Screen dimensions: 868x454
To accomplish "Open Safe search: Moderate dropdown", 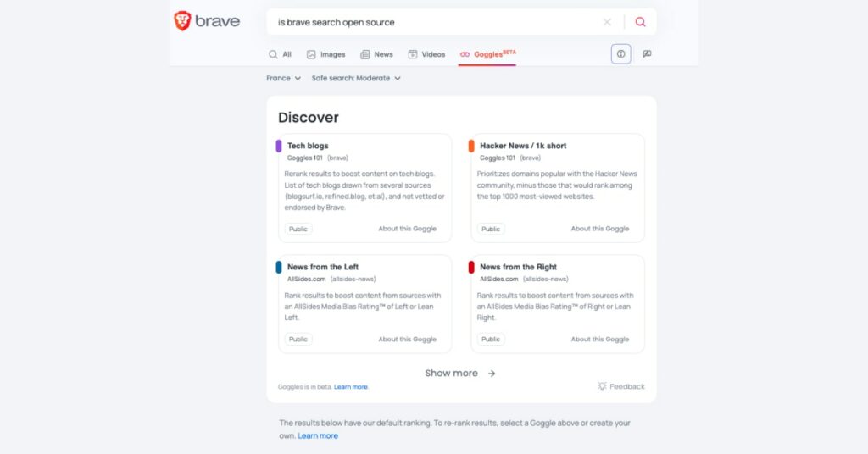I will point(355,78).
